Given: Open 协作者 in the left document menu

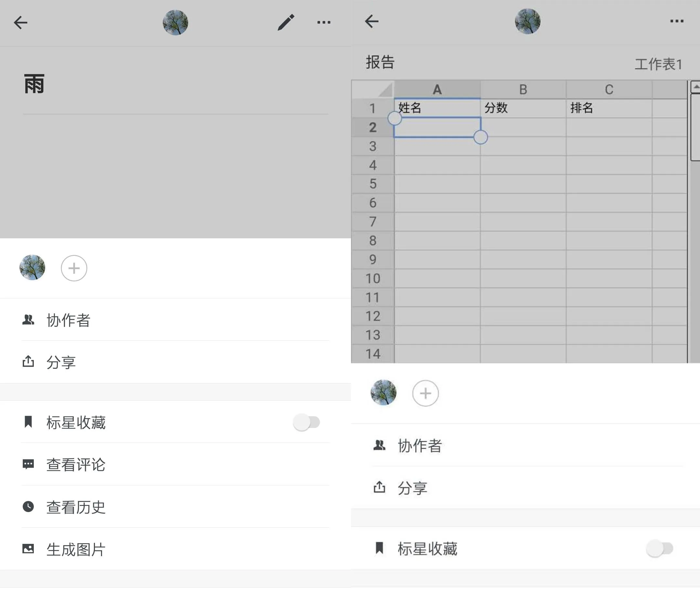Looking at the screenshot, I should point(69,320).
